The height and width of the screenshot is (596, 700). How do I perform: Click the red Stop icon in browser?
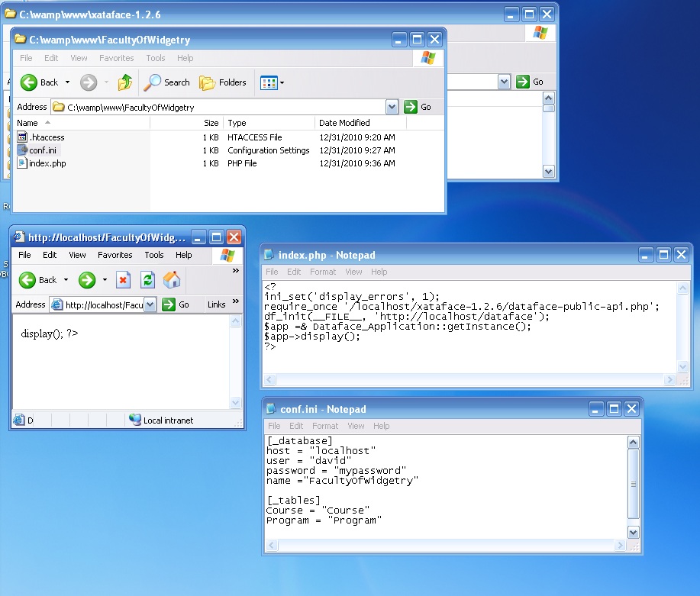(x=123, y=280)
